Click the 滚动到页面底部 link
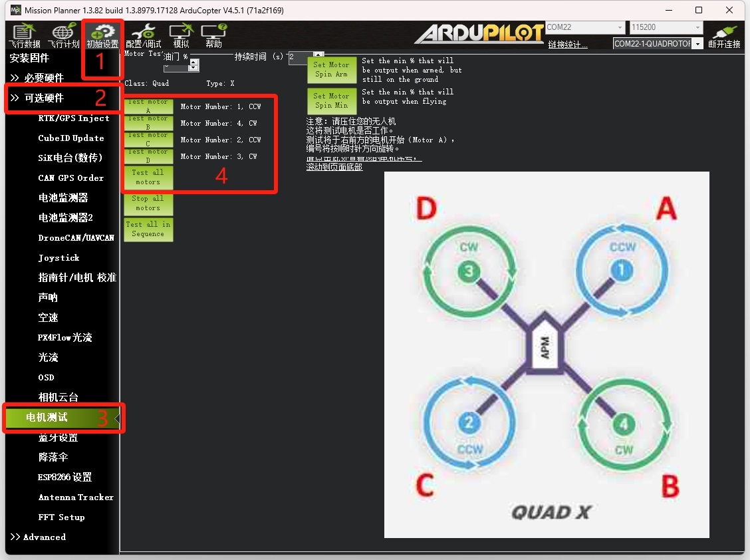Image resolution: width=750 pixels, height=560 pixels. click(334, 167)
